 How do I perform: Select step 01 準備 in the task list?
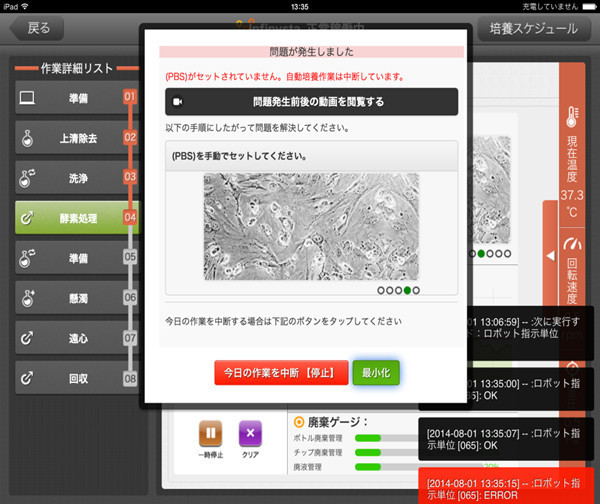click(77, 97)
